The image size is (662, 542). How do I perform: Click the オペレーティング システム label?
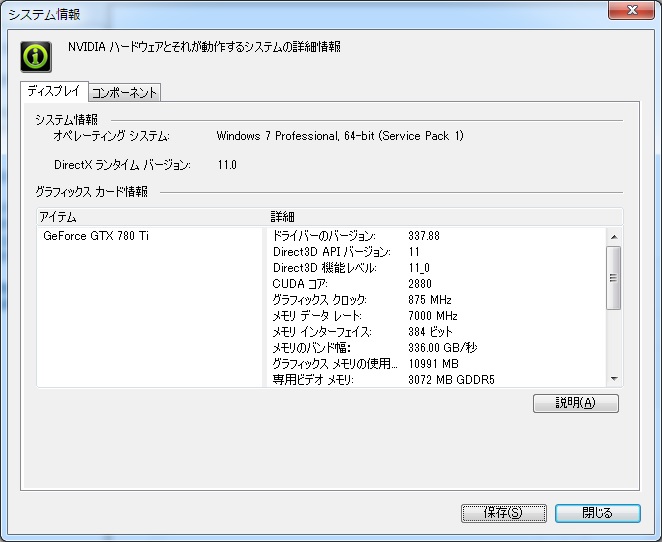pos(111,136)
